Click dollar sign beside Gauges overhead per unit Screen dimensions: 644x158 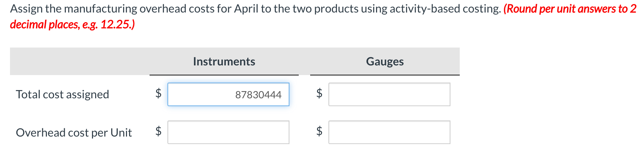tap(319, 131)
